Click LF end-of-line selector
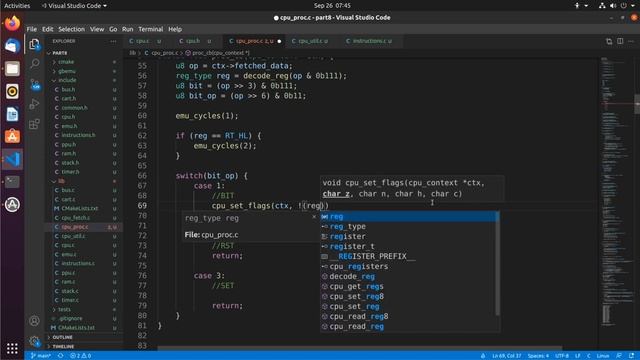 (578, 356)
